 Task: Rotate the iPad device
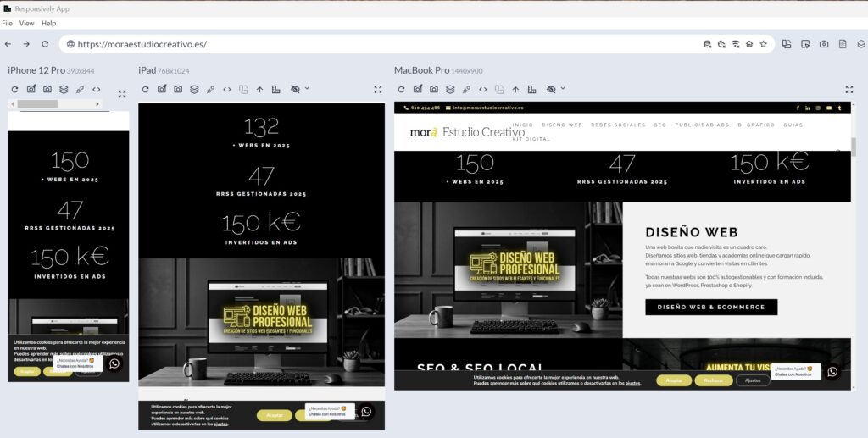click(243, 89)
